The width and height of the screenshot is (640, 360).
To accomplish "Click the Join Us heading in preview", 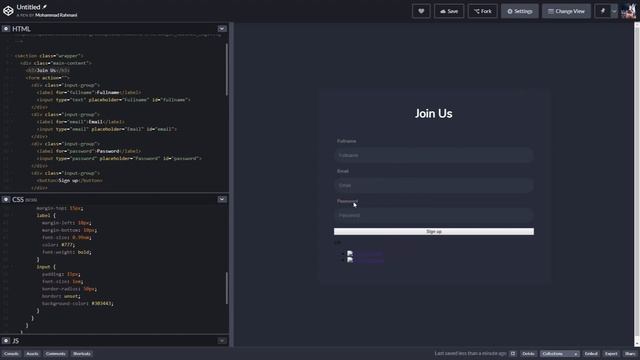I will click(x=433, y=113).
